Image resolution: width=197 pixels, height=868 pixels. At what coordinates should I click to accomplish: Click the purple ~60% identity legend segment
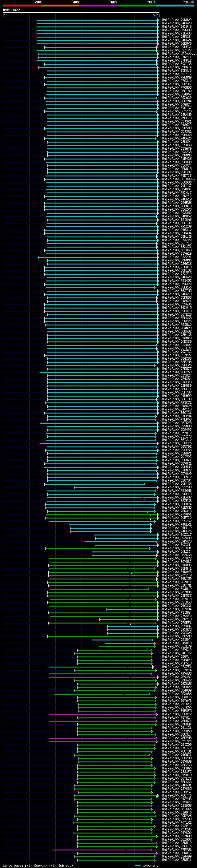pyautogui.click(x=99, y=6)
